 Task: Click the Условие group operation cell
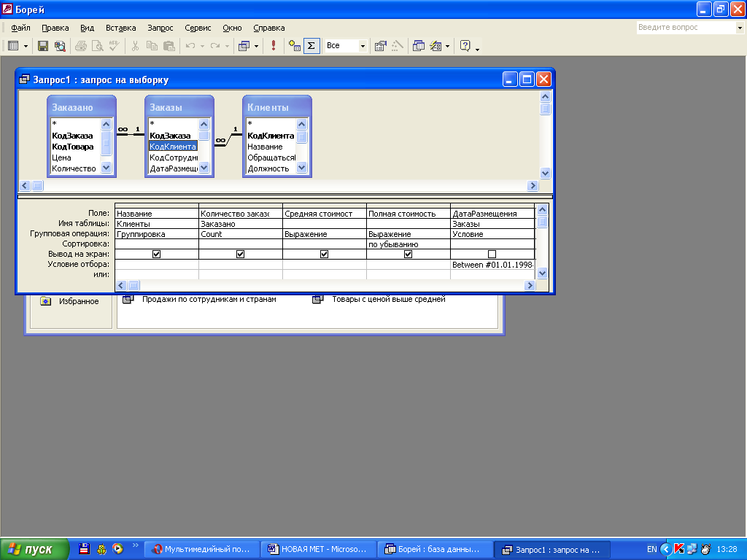point(492,234)
